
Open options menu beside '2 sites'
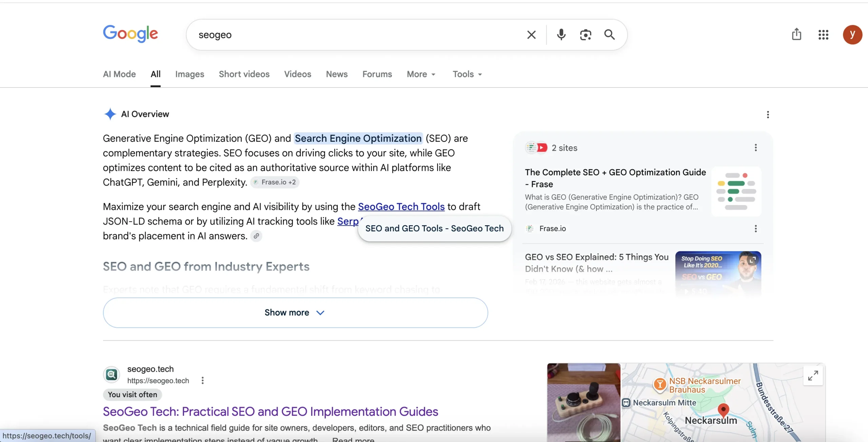[755, 148]
